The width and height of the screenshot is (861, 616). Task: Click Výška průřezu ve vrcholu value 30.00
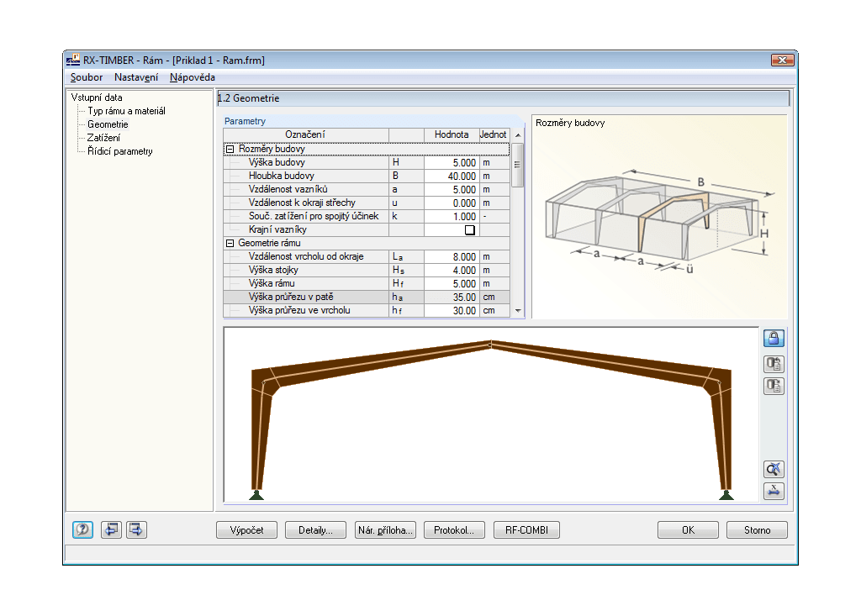pos(452,311)
